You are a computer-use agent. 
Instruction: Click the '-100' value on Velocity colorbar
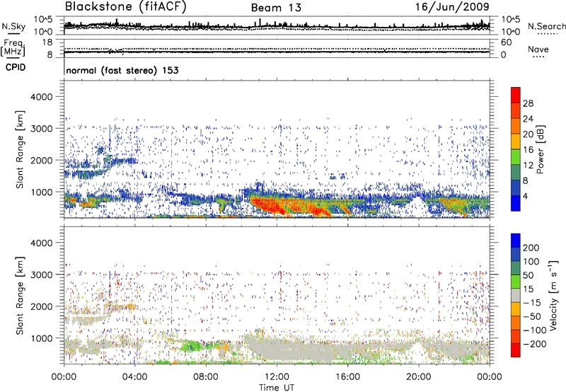[535, 330]
